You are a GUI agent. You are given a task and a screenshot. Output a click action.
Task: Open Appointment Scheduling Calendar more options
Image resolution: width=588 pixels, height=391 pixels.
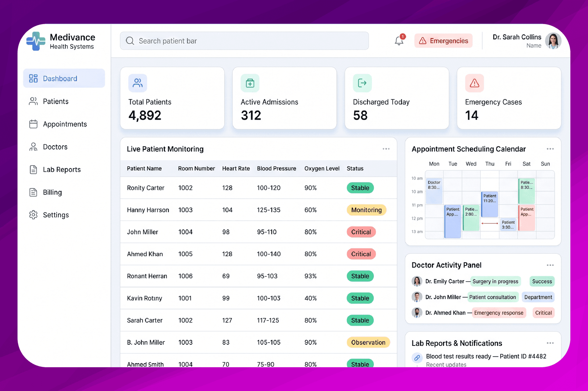(x=550, y=149)
